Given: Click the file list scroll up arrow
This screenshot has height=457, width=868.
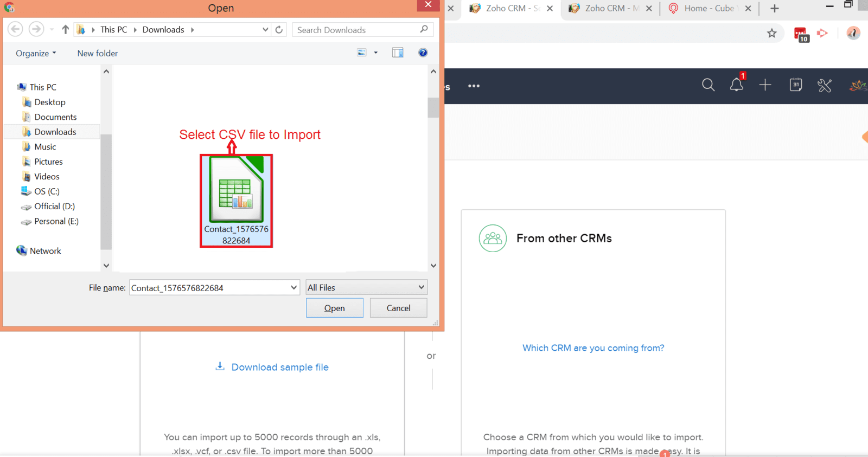Looking at the screenshot, I should 433,72.
